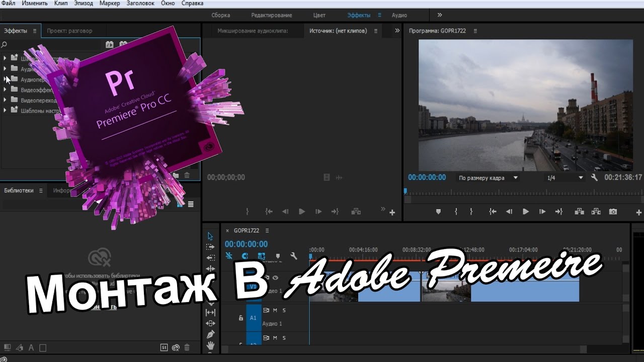Screen dimensions: 644x362
Task: Select the Slide tool
Action: [x=210, y=323]
